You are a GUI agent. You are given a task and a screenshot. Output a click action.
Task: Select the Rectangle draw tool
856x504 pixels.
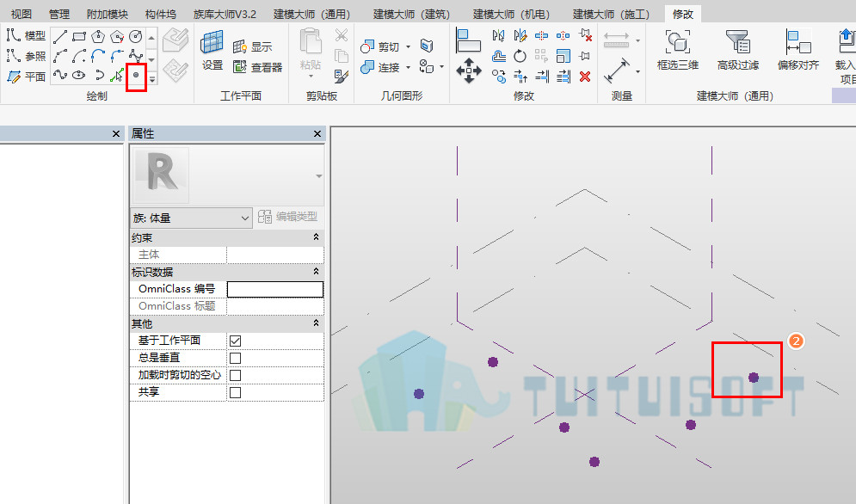tap(79, 37)
